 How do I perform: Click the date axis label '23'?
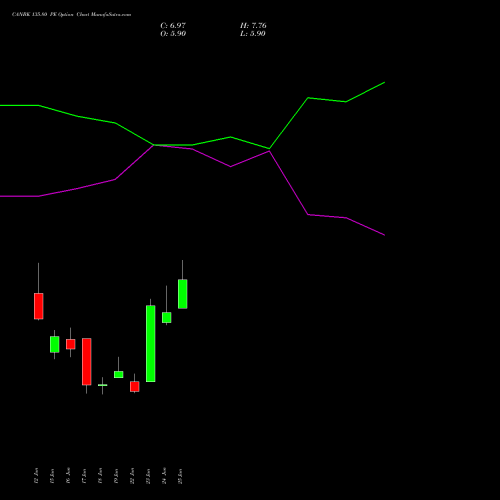coord(148,476)
